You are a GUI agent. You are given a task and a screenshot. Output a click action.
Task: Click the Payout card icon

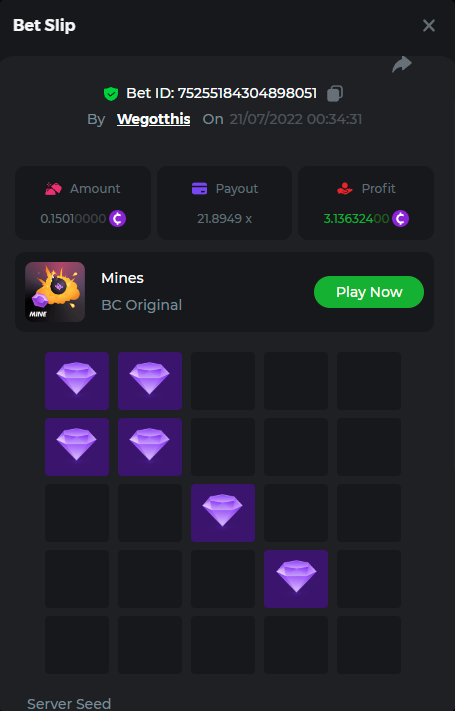point(200,188)
